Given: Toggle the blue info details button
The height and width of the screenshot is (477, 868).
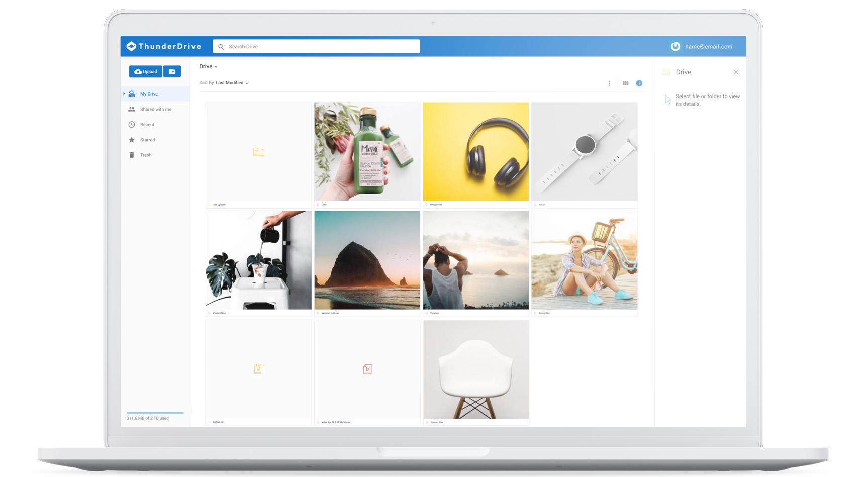Looking at the screenshot, I should coord(639,83).
